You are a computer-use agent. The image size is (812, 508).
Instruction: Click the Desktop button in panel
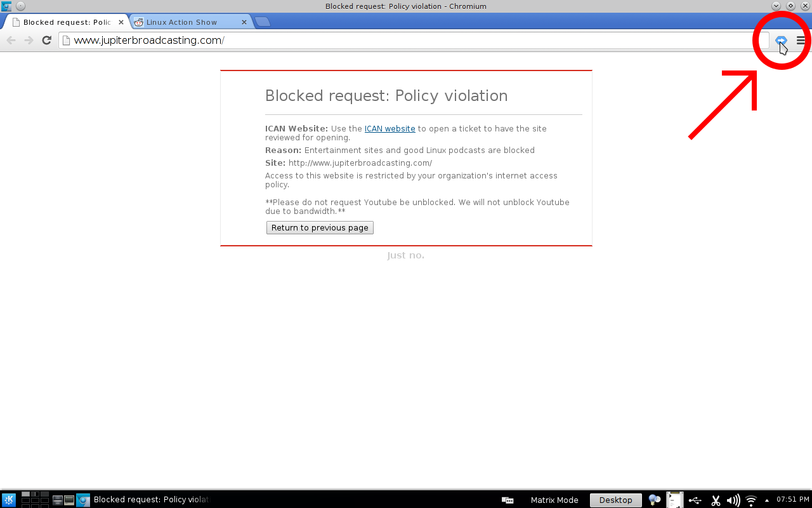pos(615,500)
